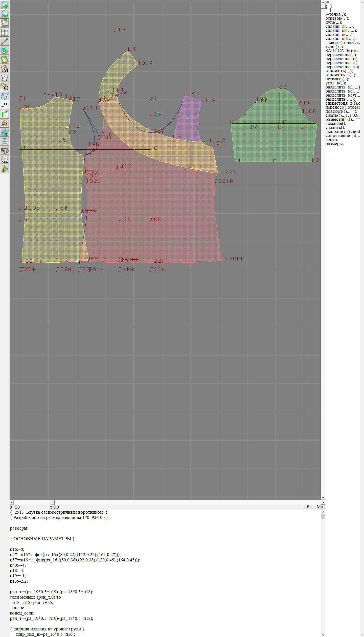Click the zoom out magnifier icon
364x637 pixels.
pyautogui.click(x=5, y=14)
